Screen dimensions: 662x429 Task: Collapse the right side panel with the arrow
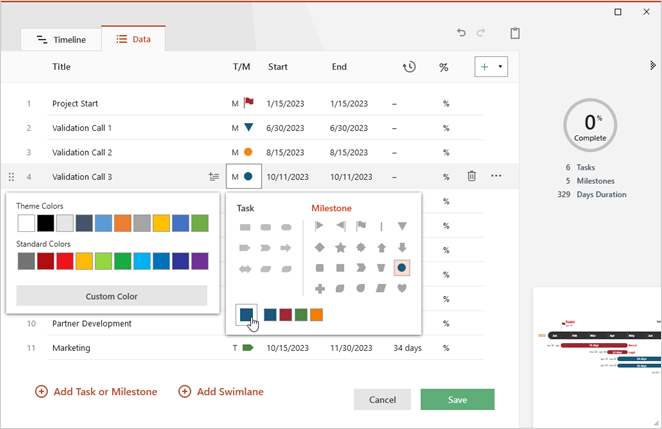tap(653, 66)
